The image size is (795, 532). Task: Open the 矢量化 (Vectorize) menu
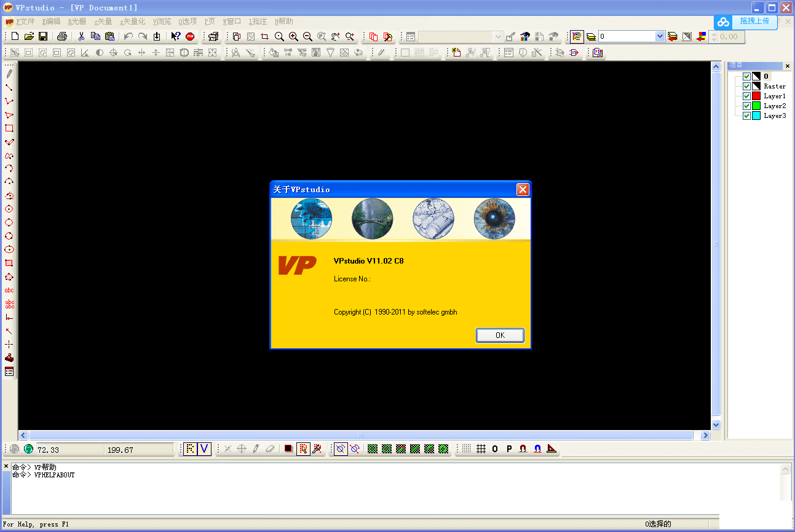[x=132, y=22]
